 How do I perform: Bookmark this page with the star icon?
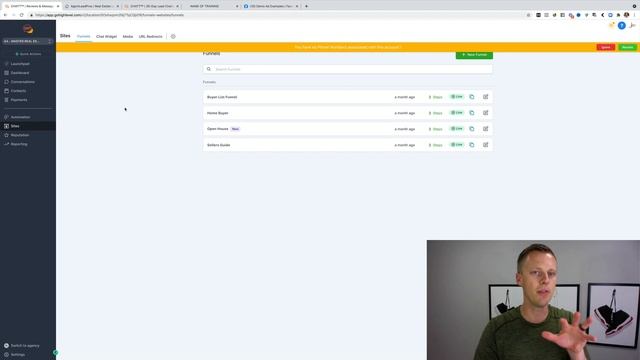point(528,15)
